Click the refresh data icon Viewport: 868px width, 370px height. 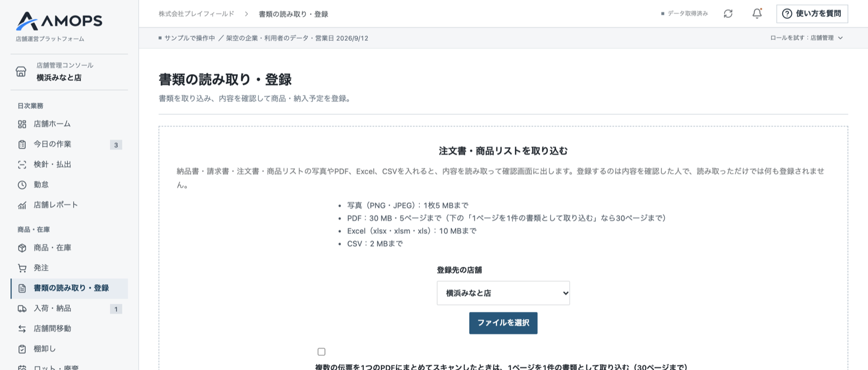coord(728,14)
